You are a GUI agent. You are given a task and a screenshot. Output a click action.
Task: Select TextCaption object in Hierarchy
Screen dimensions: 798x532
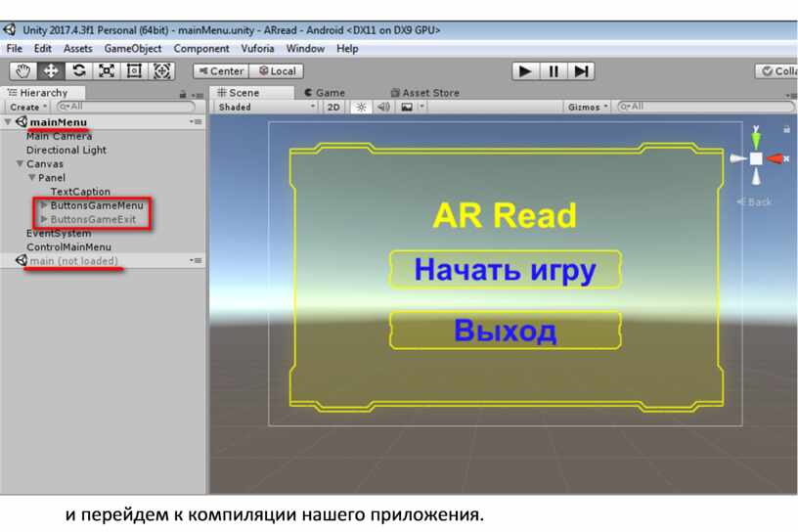click(80, 192)
